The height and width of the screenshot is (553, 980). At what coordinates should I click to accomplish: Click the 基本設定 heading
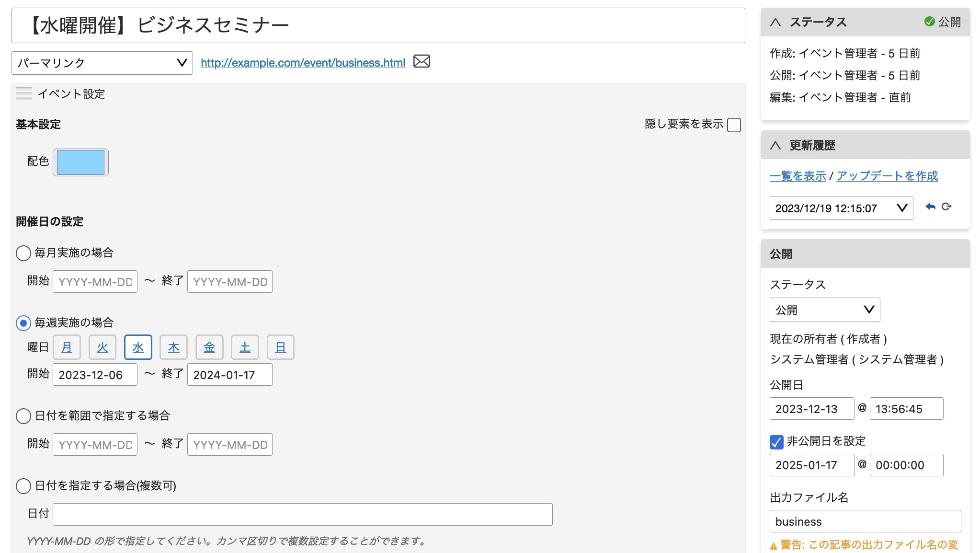(38, 124)
